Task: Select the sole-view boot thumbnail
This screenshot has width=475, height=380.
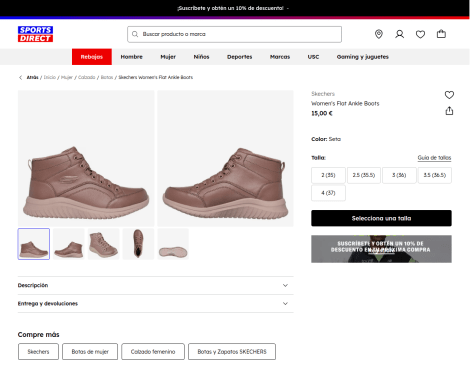Action: tap(173, 244)
